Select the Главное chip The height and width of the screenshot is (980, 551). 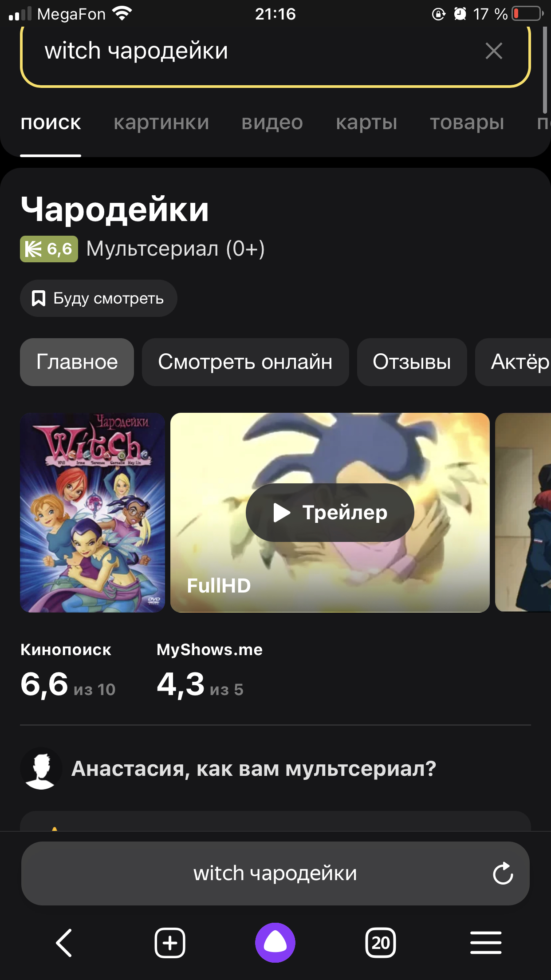click(x=77, y=362)
